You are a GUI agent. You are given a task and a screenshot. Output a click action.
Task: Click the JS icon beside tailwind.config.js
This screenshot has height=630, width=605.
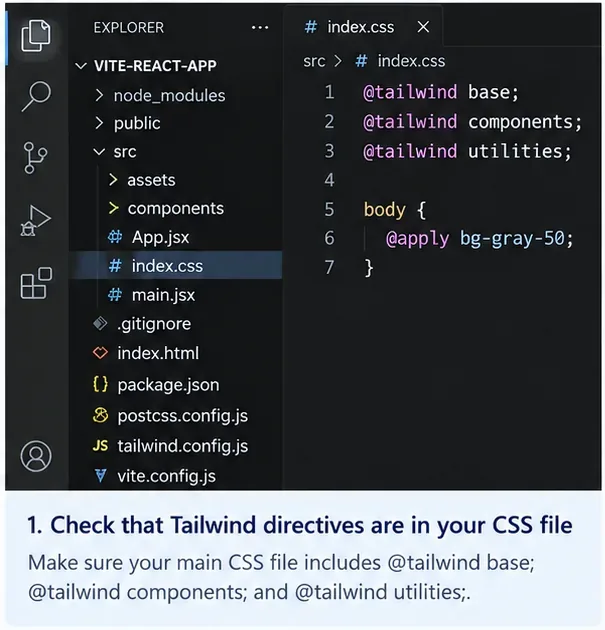point(100,446)
